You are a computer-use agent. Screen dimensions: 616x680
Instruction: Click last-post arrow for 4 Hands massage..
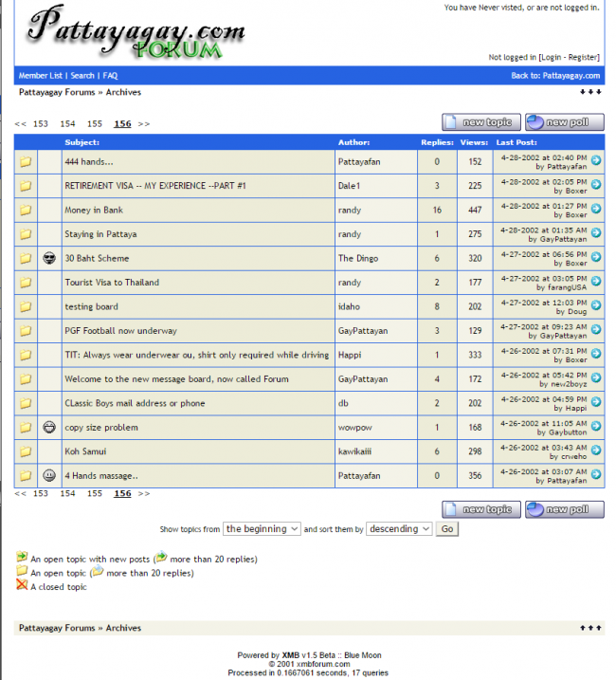coord(596,474)
